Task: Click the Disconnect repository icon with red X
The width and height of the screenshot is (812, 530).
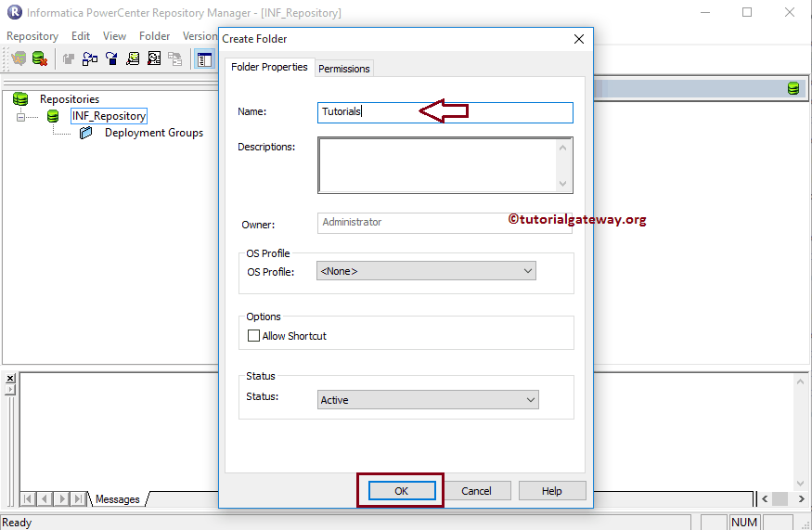Action: pyautogui.click(x=40, y=58)
